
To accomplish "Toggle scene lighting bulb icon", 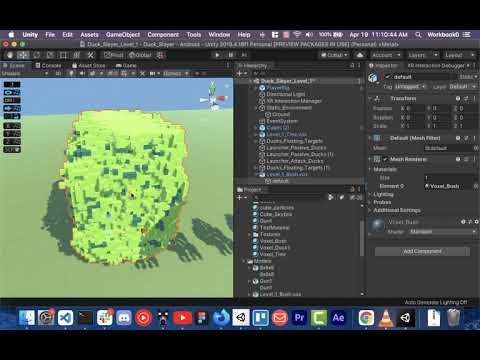I will coord(71,73).
